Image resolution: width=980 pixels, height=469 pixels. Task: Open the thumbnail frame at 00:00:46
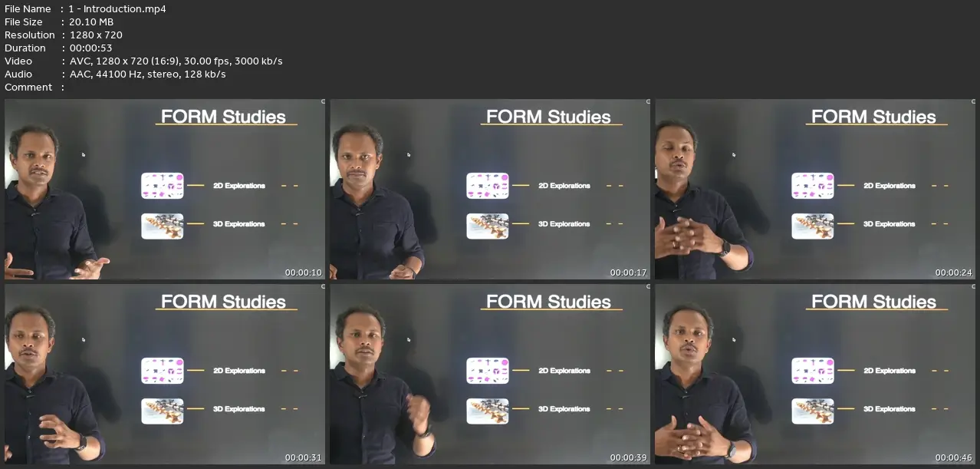coord(815,375)
